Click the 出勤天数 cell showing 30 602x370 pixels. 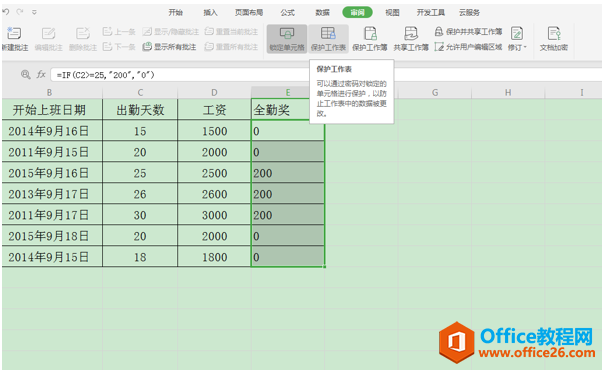click(140, 215)
